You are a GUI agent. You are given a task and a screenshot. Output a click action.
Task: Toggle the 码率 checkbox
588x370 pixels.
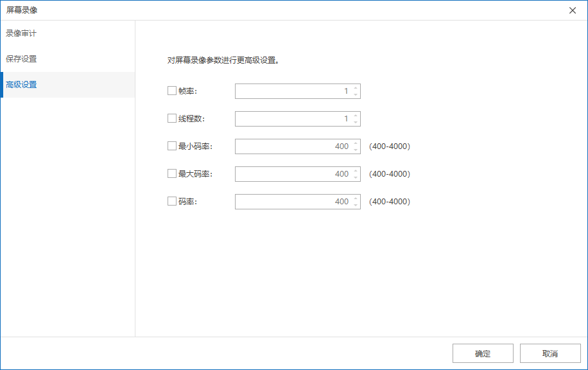tap(171, 202)
